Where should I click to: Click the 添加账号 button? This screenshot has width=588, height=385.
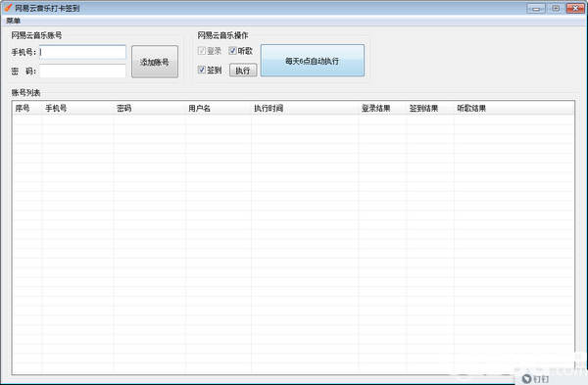[155, 62]
